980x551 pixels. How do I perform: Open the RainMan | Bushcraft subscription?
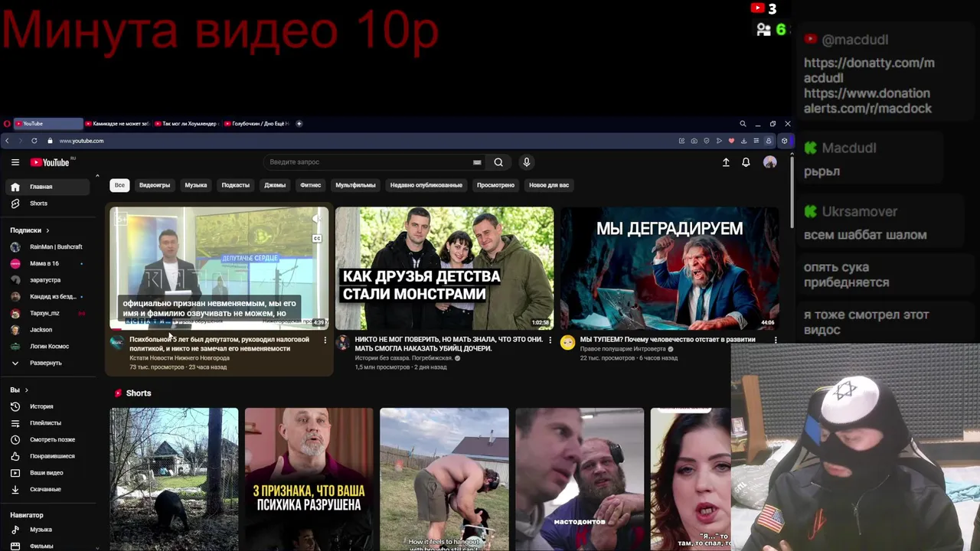pos(47,247)
